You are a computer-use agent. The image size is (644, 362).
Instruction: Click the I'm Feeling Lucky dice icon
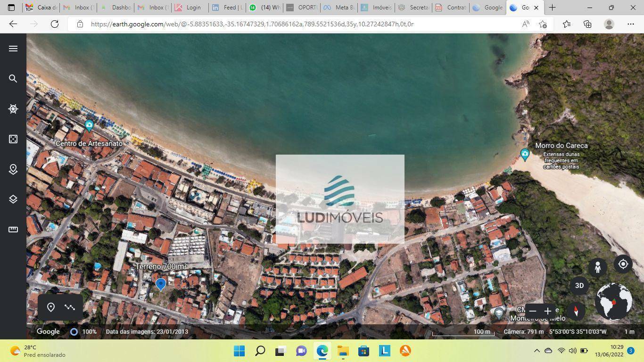[13, 139]
